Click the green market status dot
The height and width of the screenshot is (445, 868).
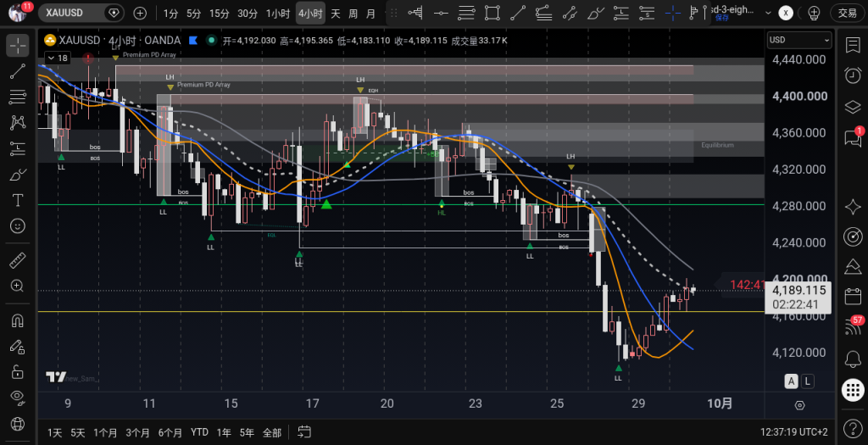click(211, 40)
